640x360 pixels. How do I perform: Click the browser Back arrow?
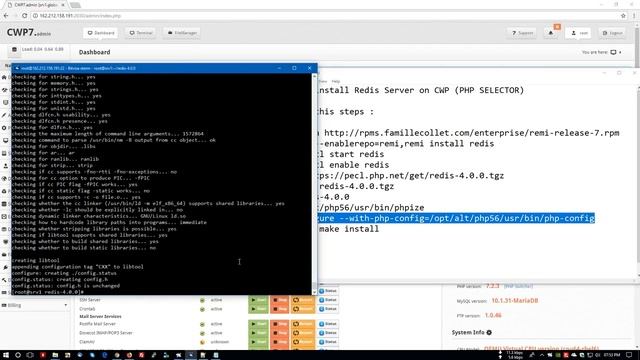[6, 16]
